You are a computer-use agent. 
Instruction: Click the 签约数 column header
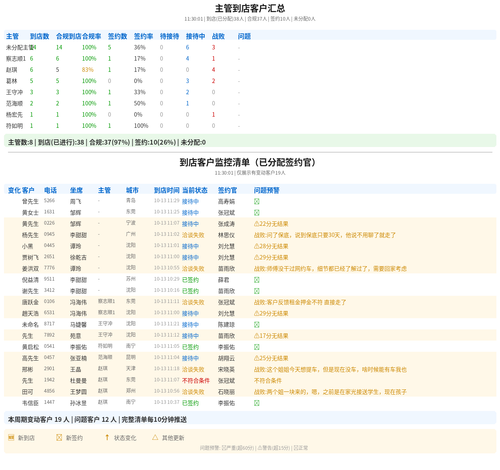pyautogui.click(x=118, y=36)
